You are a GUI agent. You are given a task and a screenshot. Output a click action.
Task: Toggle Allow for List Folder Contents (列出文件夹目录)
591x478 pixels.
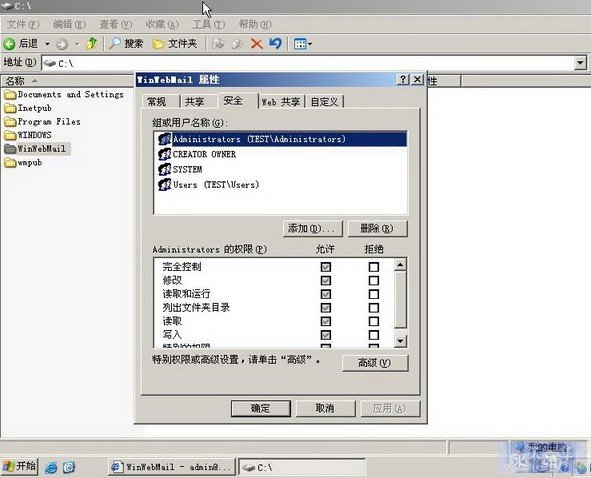326,308
